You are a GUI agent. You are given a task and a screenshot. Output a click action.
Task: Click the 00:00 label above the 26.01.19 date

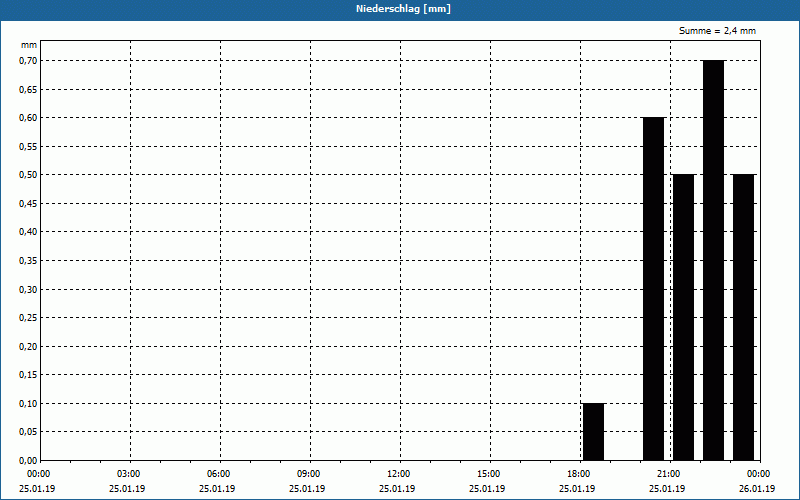click(757, 474)
